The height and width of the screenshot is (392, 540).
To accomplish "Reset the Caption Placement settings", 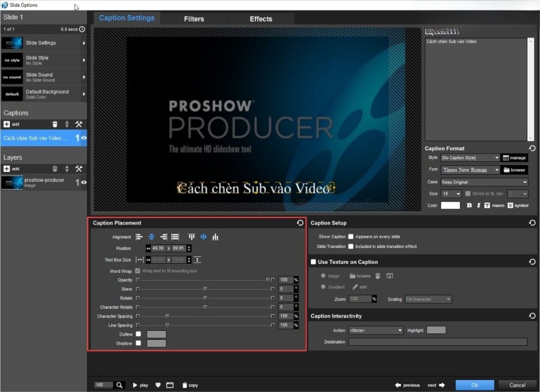I will pyautogui.click(x=301, y=223).
